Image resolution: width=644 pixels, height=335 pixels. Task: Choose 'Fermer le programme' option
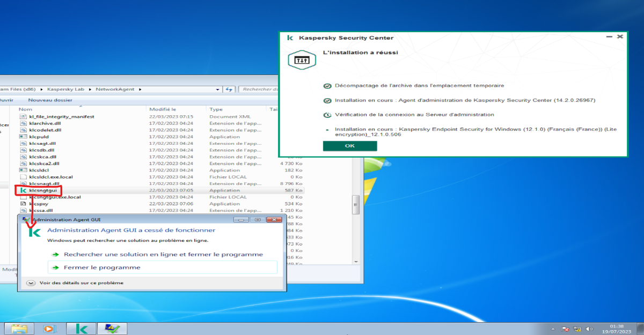click(x=102, y=267)
